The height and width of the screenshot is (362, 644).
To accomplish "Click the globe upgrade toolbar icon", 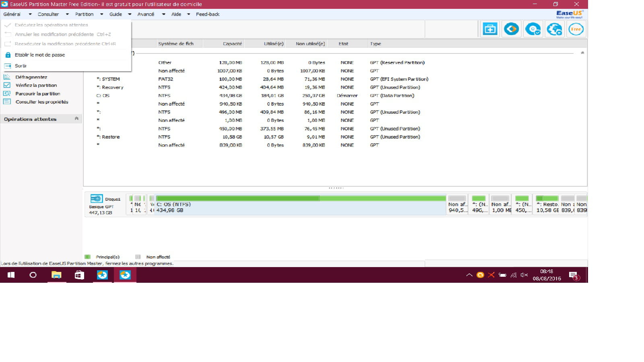I will coord(554,29).
